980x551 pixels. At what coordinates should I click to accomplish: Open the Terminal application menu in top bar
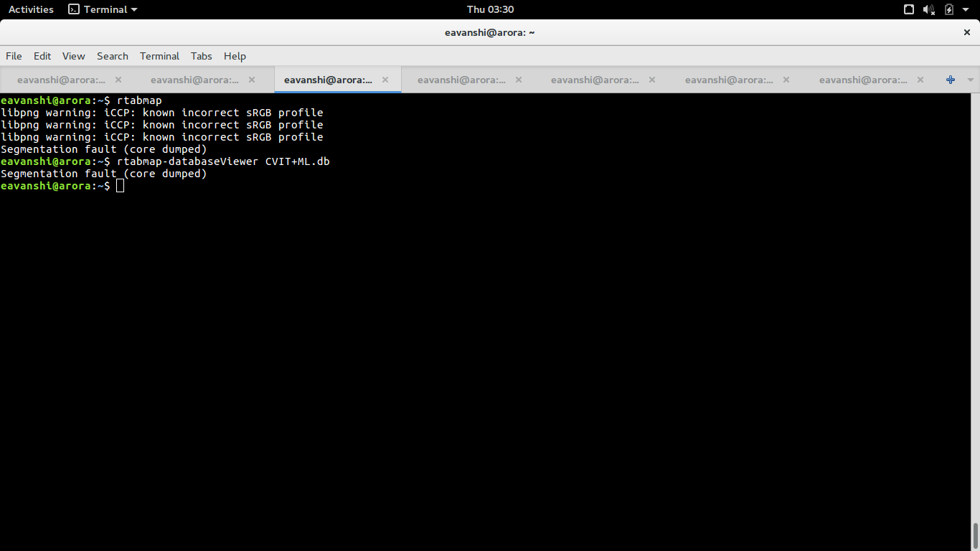pos(103,9)
